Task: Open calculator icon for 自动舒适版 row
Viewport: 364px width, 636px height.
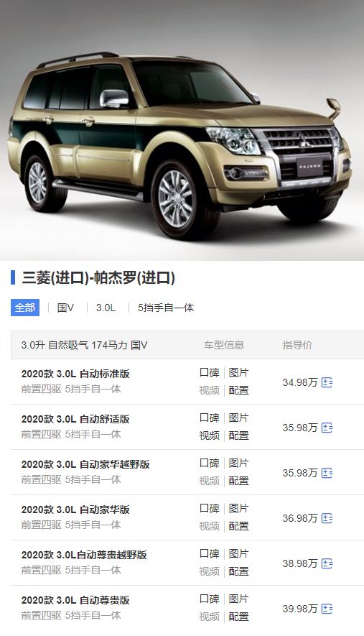Action: click(327, 428)
